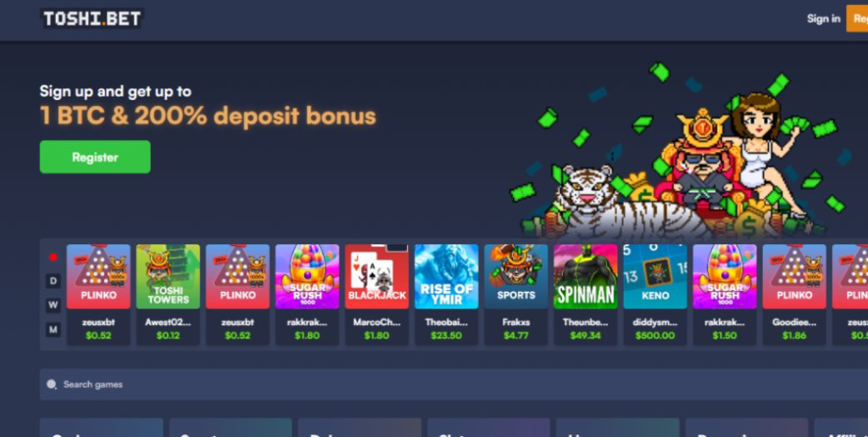Switch wins feed to monthly (M)
The height and width of the screenshot is (437, 868).
53,329
